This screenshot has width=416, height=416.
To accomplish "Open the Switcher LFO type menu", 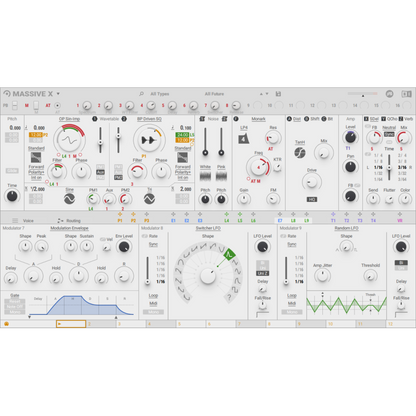I will pyautogui.click(x=208, y=228).
